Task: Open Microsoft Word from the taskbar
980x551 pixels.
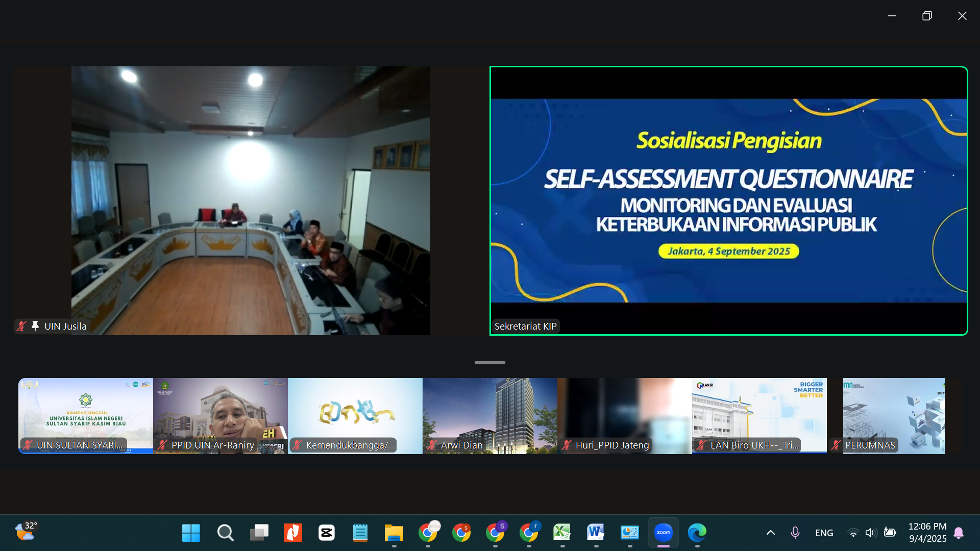Action: point(596,533)
